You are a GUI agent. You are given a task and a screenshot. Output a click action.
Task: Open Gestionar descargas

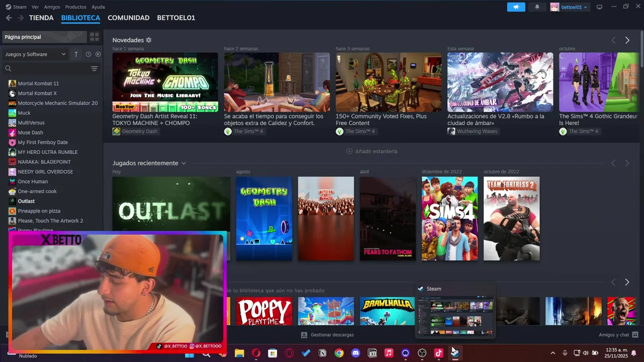(x=327, y=335)
